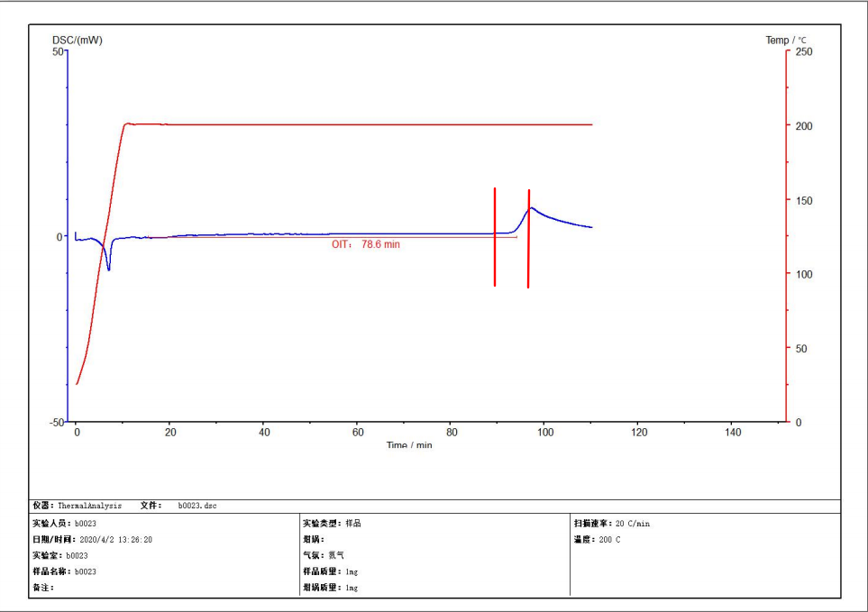Click the OIT: 78.6 min annotation
Viewport: 868px width, 612px height.
tap(365, 244)
